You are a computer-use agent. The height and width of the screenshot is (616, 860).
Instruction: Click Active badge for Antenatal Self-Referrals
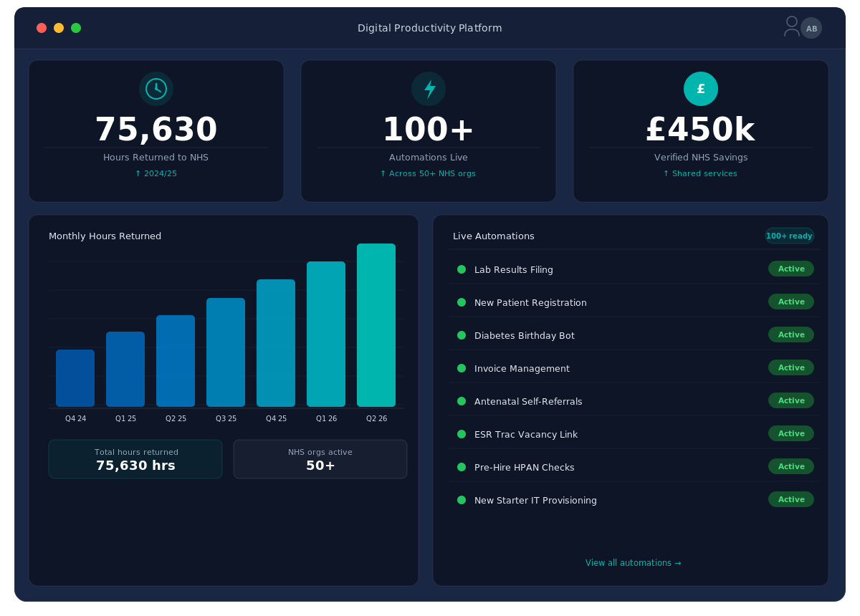791,400
